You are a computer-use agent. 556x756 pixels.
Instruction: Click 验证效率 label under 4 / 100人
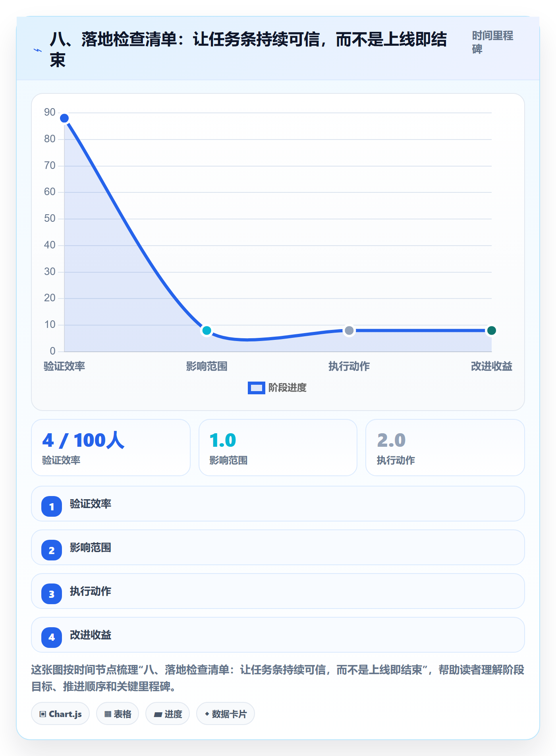coord(61,460)
